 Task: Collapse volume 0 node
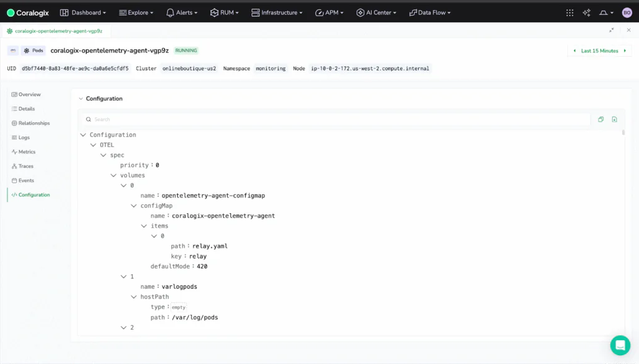[124, 186]
